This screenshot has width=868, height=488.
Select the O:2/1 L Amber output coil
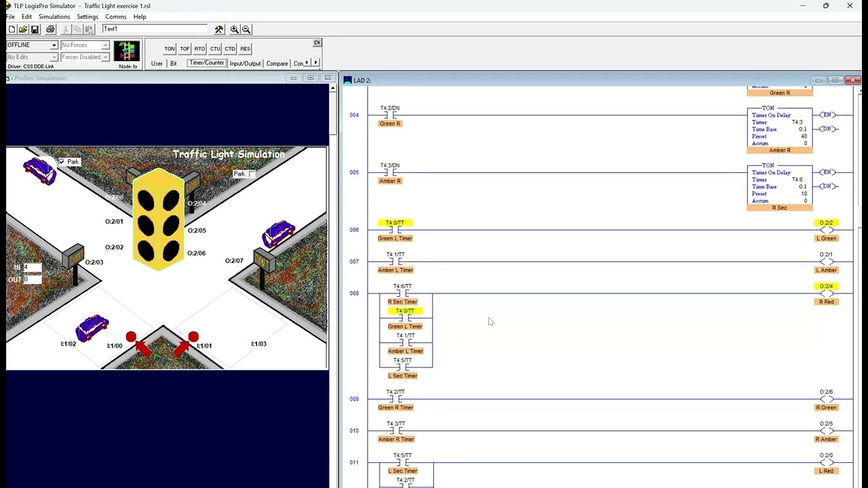coord(826,262)
